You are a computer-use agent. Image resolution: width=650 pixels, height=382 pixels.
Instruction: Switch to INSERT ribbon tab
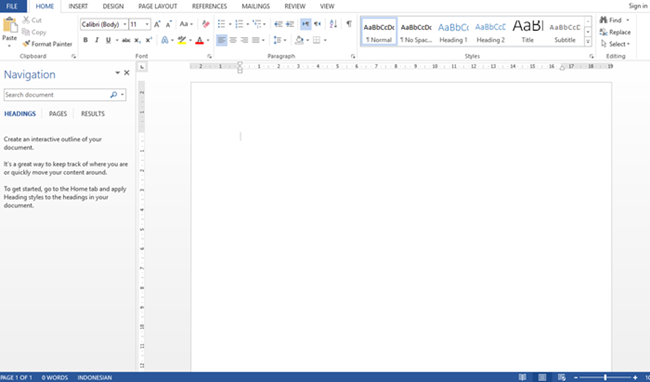(78, 6)
